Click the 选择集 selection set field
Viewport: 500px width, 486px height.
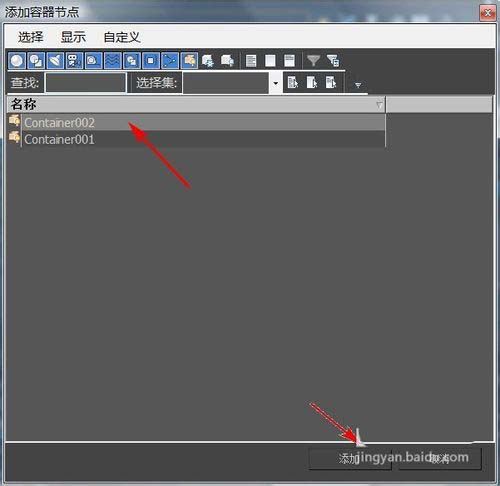(x=226, y=83)
